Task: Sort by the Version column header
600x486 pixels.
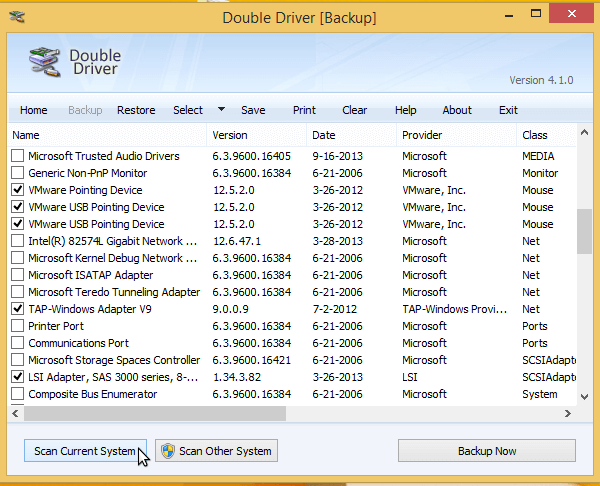Action: click(257, 135)
